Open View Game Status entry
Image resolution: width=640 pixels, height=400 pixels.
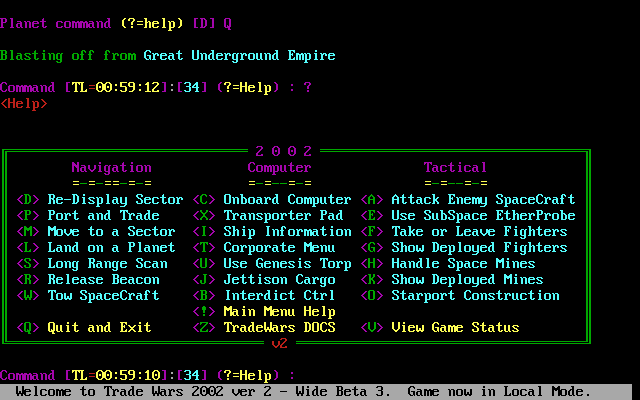440,327
